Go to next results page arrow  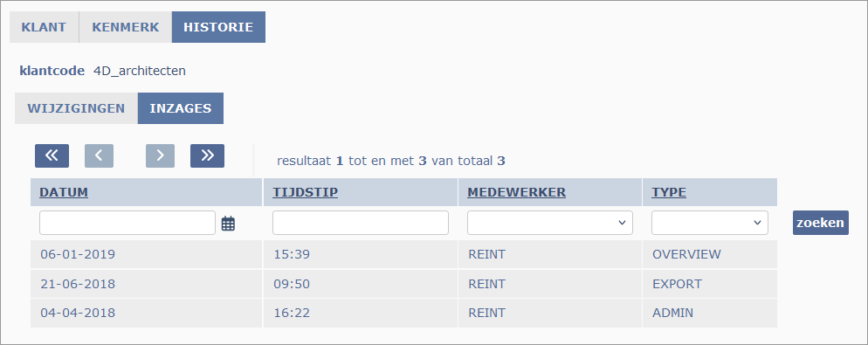(x=161, y=156)
